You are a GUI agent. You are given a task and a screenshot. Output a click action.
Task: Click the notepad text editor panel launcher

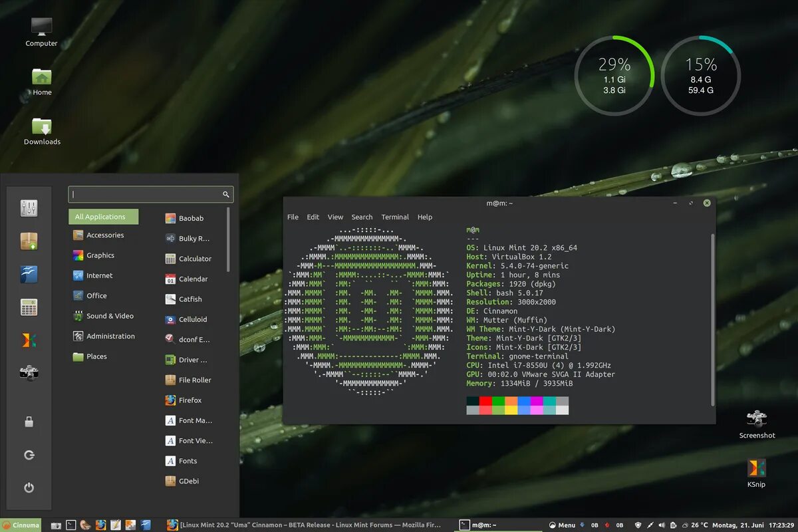[x=115, y=525]
